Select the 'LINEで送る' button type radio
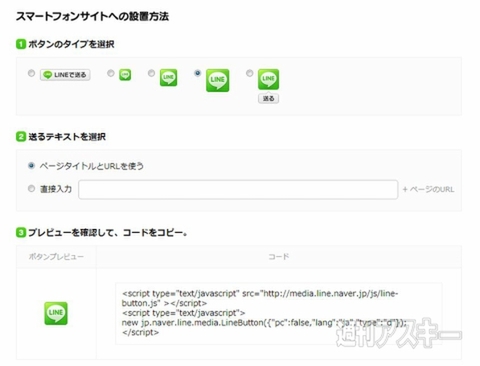This screenshot has height=366, width=480. (31, 73)
